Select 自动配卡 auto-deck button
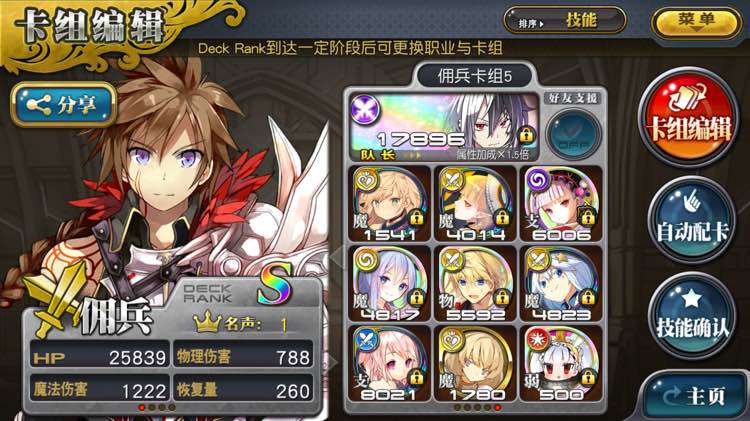The image size is (750, 421). coord(691,221)
